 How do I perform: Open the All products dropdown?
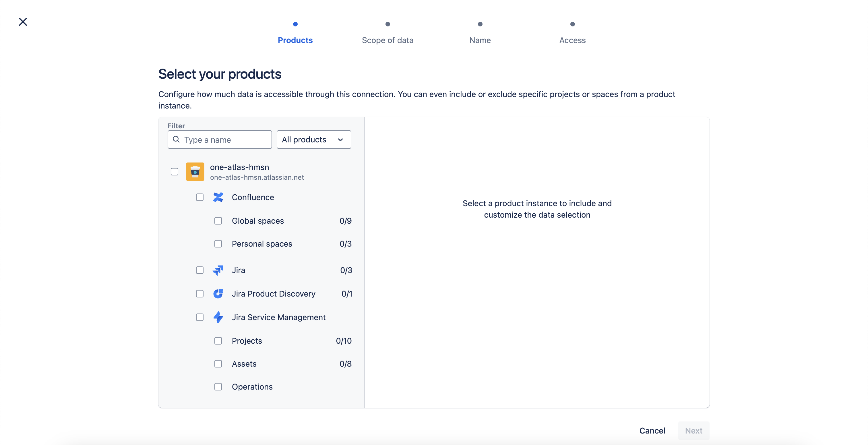(314, 139)
